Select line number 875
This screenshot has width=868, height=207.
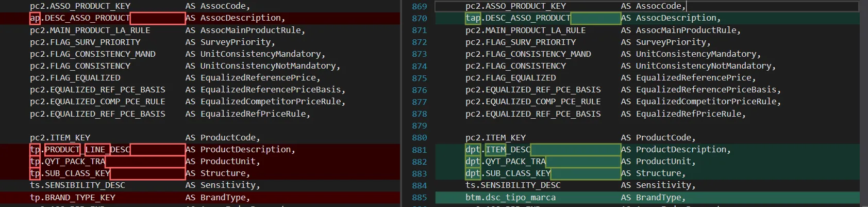419,78
